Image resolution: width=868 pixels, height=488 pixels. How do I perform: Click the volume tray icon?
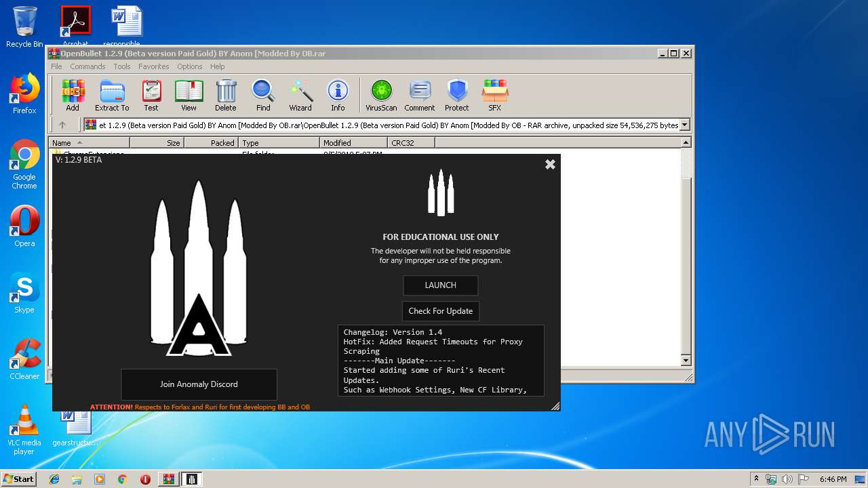pos(787,479)
